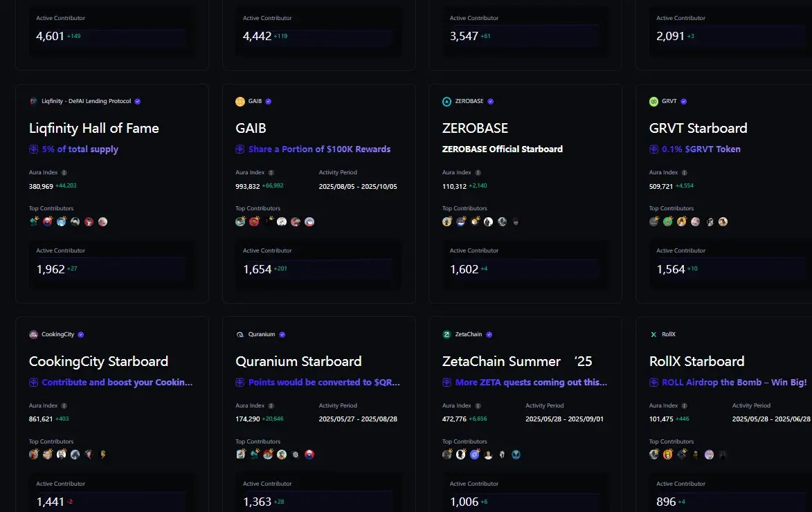
Task: Click last top contributor avatar on GRVT card
Action: point(723,221)
